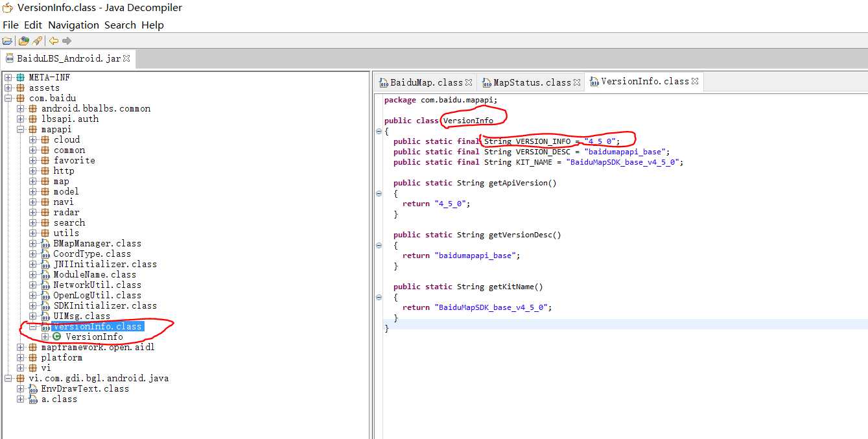The width and height of the screenshot is (868, 439).
Task: Click the common package icon
Action: coord(45,150)
